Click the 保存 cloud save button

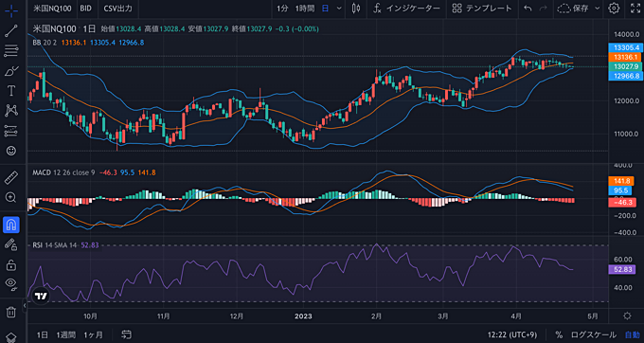573,9
